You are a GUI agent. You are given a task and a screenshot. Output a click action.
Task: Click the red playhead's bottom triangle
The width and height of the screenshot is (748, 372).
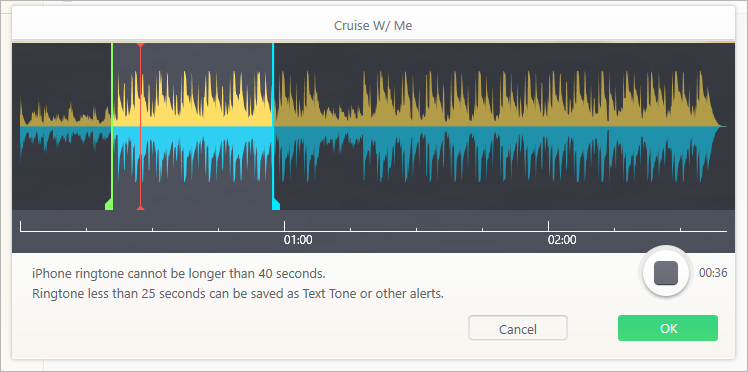tap(140, 207)
